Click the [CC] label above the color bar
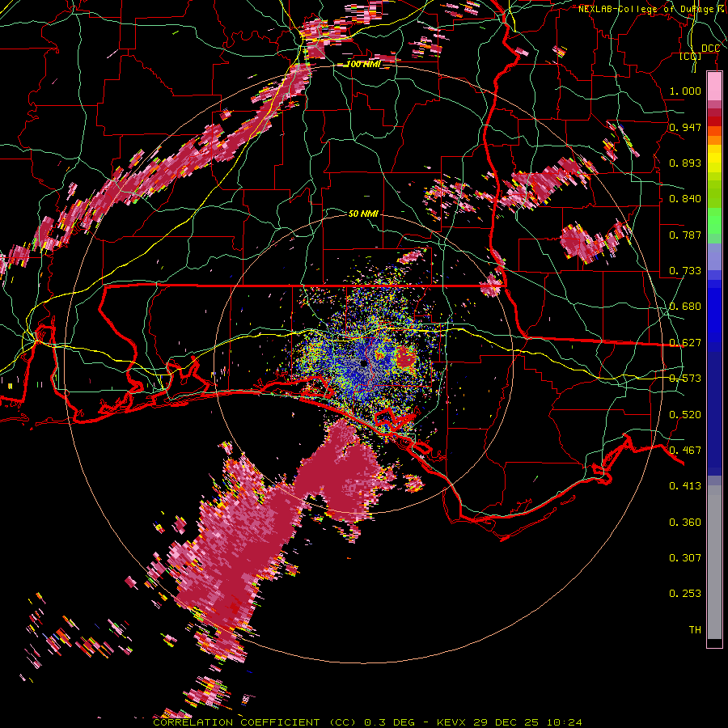The width and height of the screenshot is (728, 728). [x=691, y=57]
